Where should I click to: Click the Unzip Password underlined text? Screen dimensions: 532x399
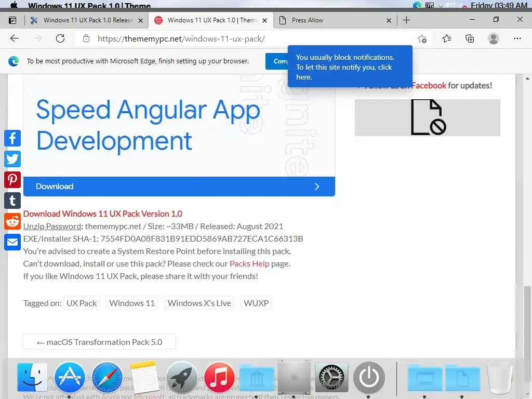pyautogui.click(x=52, y=227)
